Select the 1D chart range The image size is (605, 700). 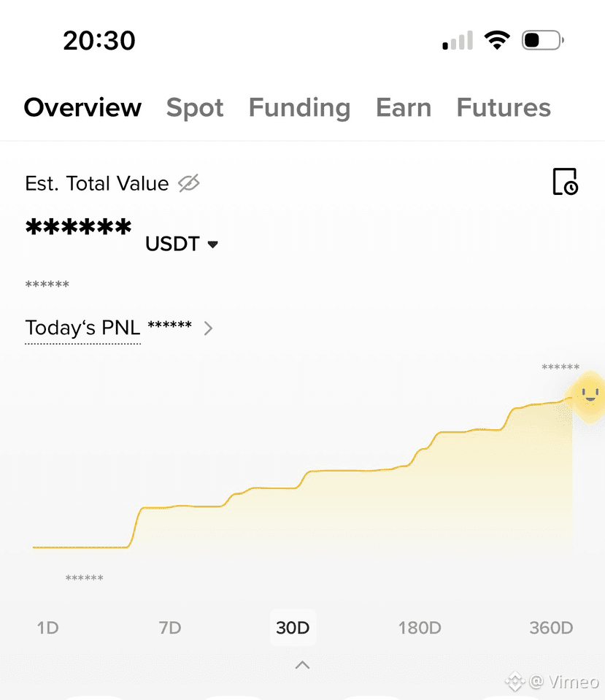click(47, 628)
